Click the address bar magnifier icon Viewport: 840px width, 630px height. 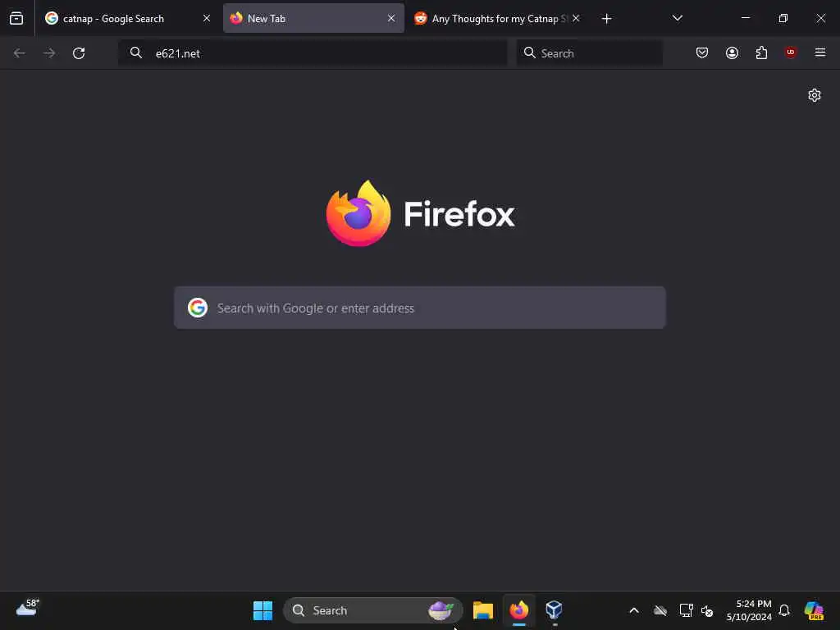coord(136,52)
